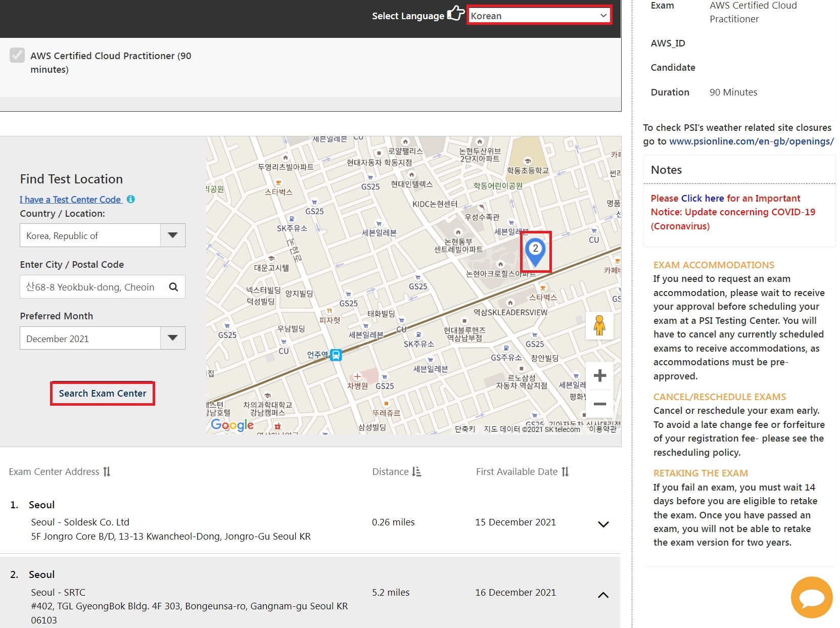Click the I have a Test Center Code link
The image size is (840, 628).
point(71,200)
